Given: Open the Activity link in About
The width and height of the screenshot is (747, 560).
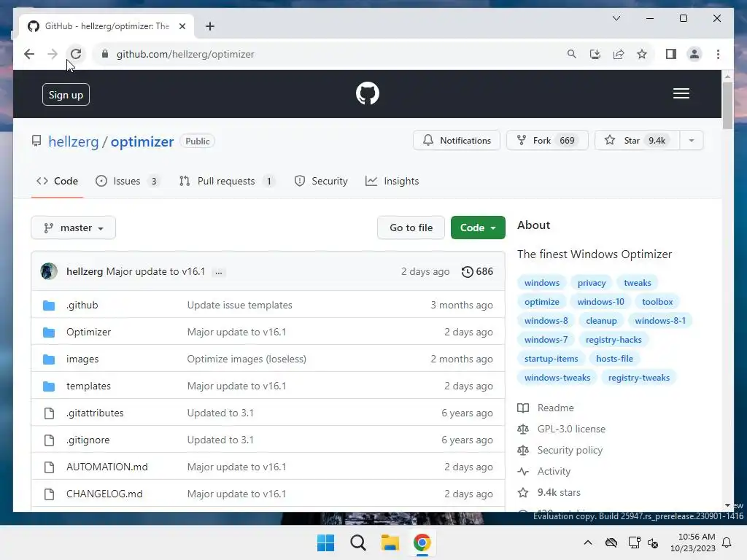Looking at the screenshot, I should [544, 472].
